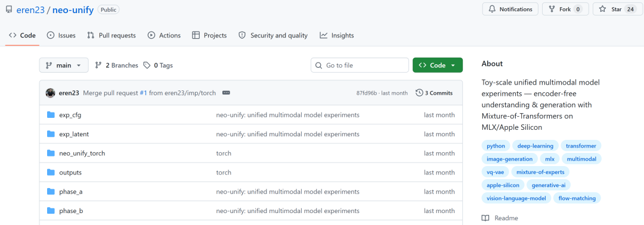Select the apple-silicon topic tag
This screenshot has width=644, height=225.
click(503, 185)
